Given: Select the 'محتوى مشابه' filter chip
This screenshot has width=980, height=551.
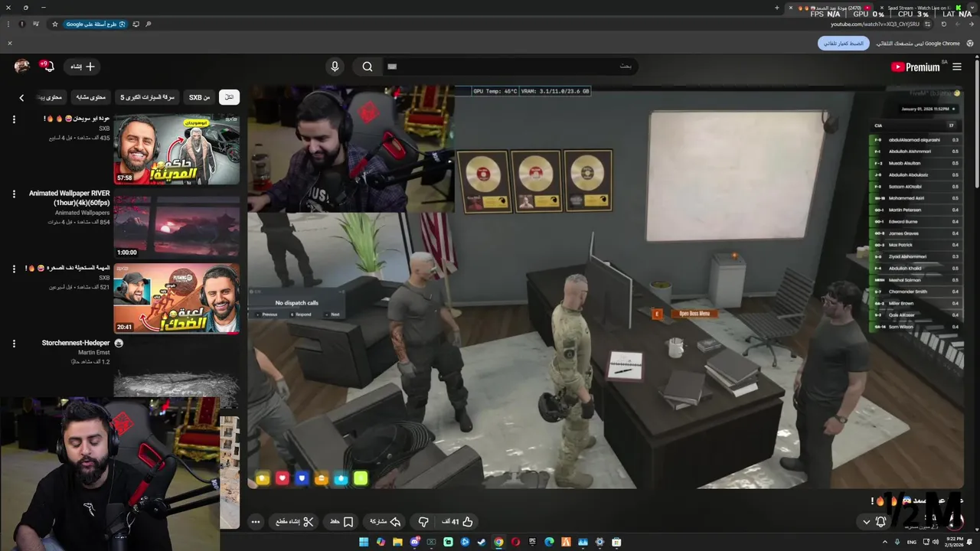Looking at the screenshot, I should [x=90, y=97].
